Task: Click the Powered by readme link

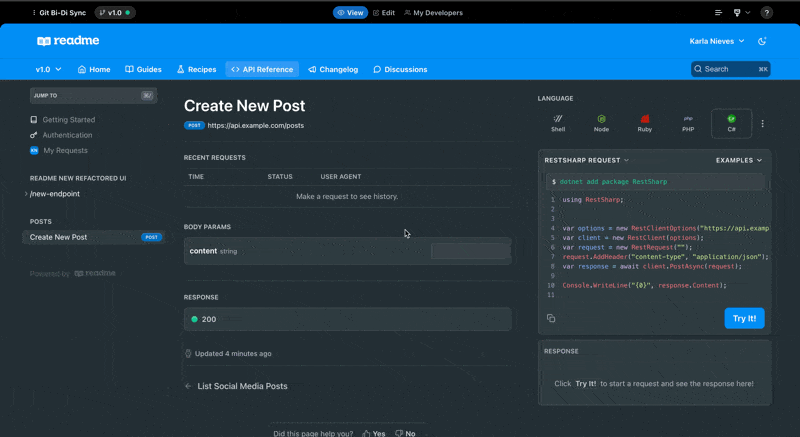Action: [x=72, y=273]
